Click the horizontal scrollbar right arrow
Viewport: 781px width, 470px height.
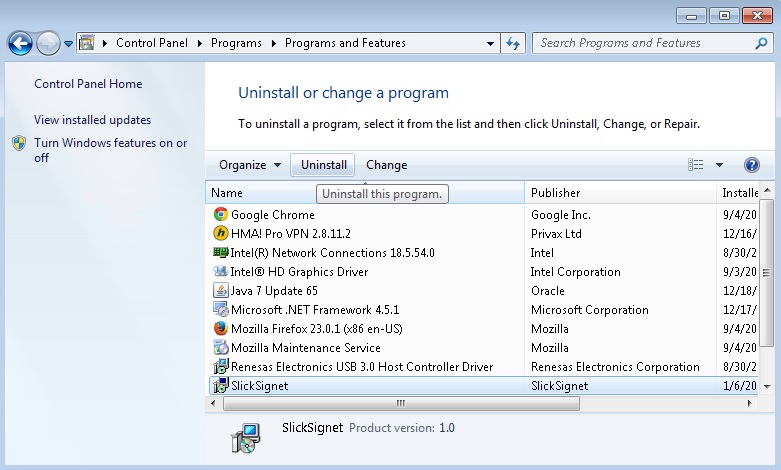point(750,403)
